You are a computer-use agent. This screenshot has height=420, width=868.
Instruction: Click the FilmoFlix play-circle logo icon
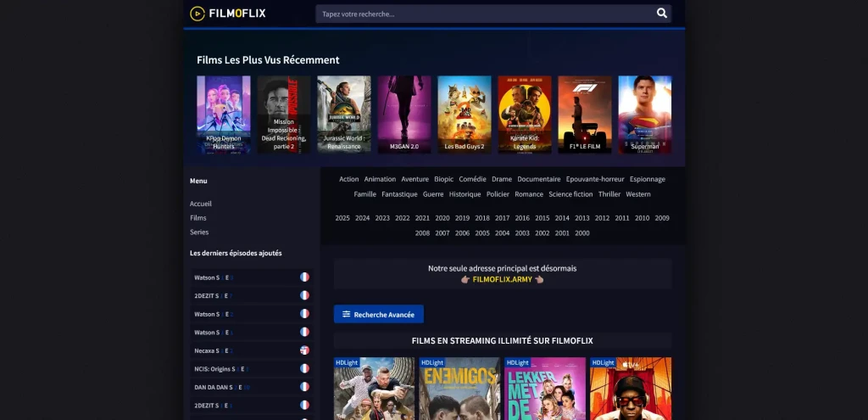197,14
